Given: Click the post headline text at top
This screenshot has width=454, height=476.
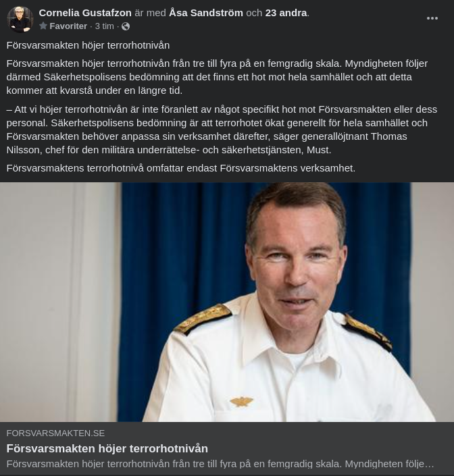Looking at the screenshot, I should coord(88,45).
